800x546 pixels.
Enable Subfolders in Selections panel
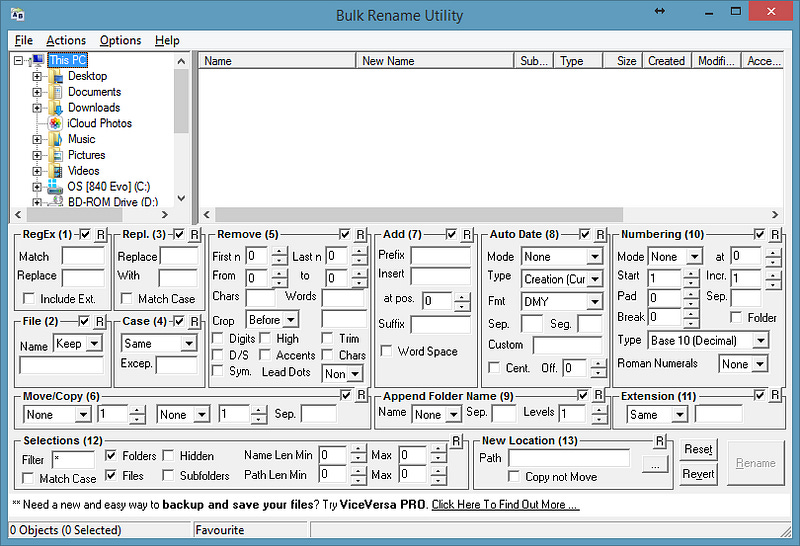coord(168,475)
